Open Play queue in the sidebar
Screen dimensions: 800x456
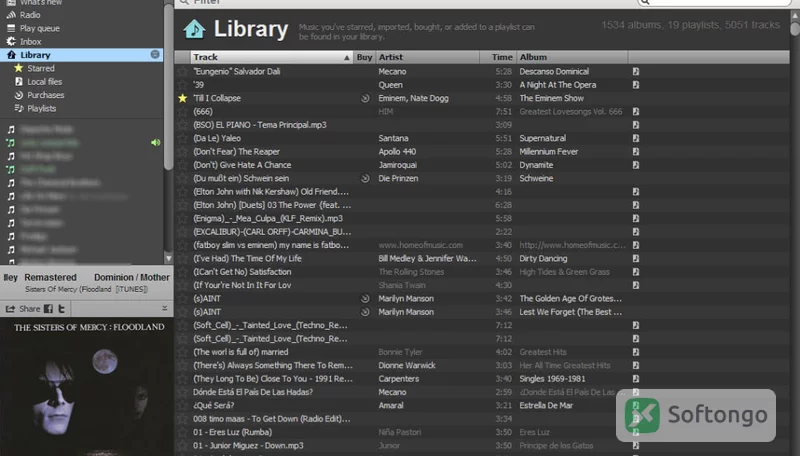[39, 28]
